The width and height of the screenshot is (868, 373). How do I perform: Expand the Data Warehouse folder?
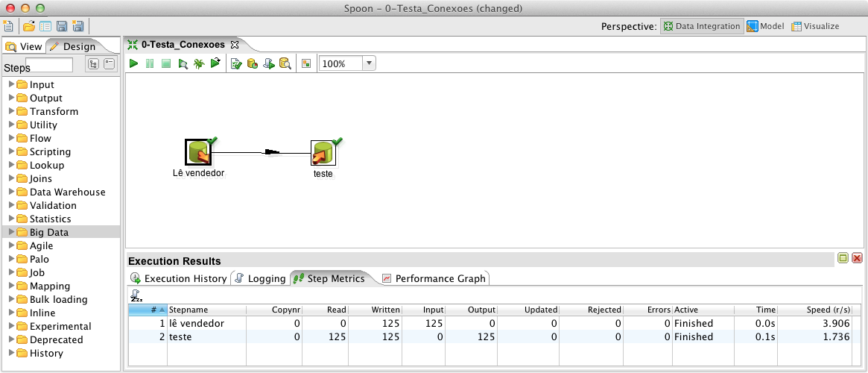(12, 192)
